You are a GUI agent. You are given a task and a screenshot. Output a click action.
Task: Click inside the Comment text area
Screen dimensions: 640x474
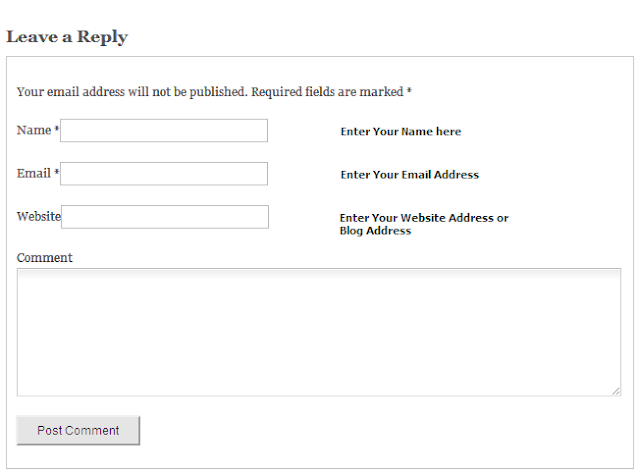318,332
